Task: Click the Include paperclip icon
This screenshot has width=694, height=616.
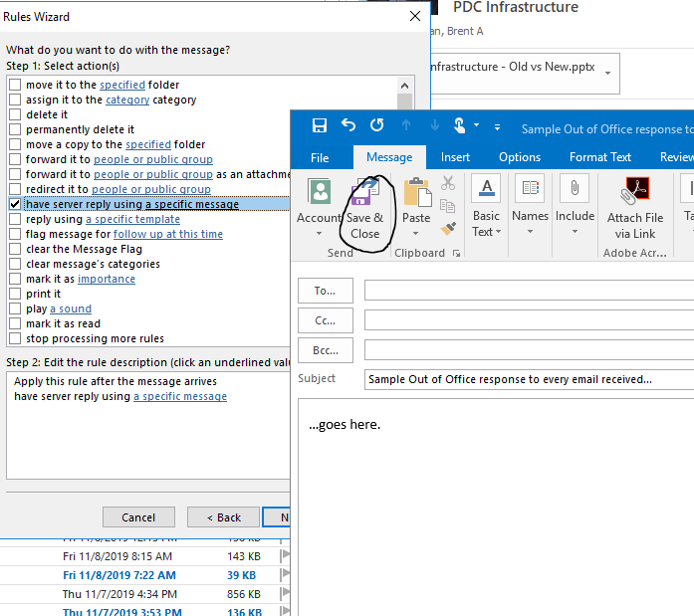Action: (x=575, y=188)
